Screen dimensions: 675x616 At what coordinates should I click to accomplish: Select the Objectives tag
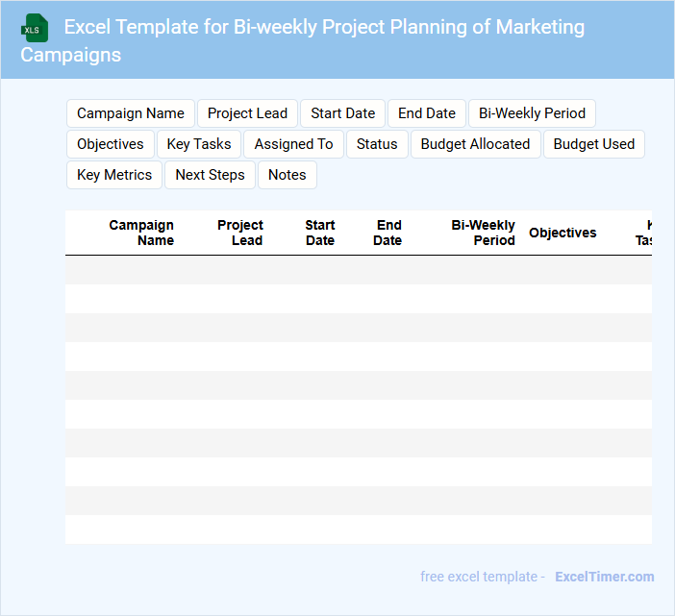(x=111, y=144)
